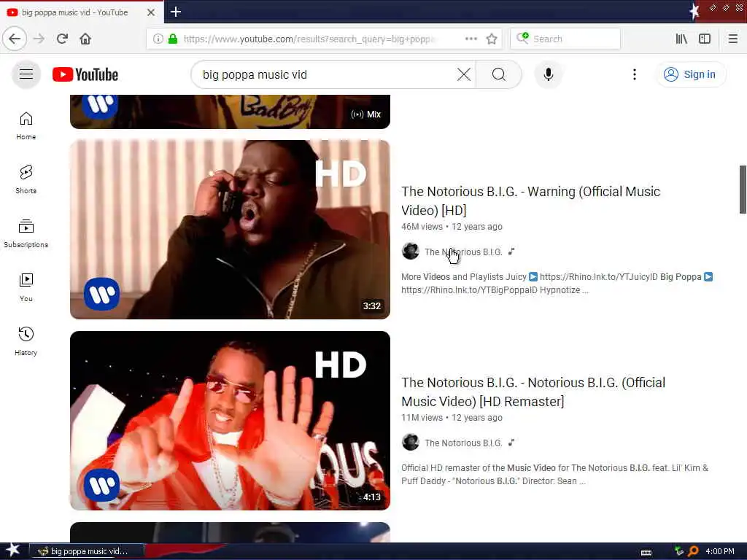This screenshot has height=560, width=747.
Task: Show site information icon in address bar
Action: coord(158,39)
